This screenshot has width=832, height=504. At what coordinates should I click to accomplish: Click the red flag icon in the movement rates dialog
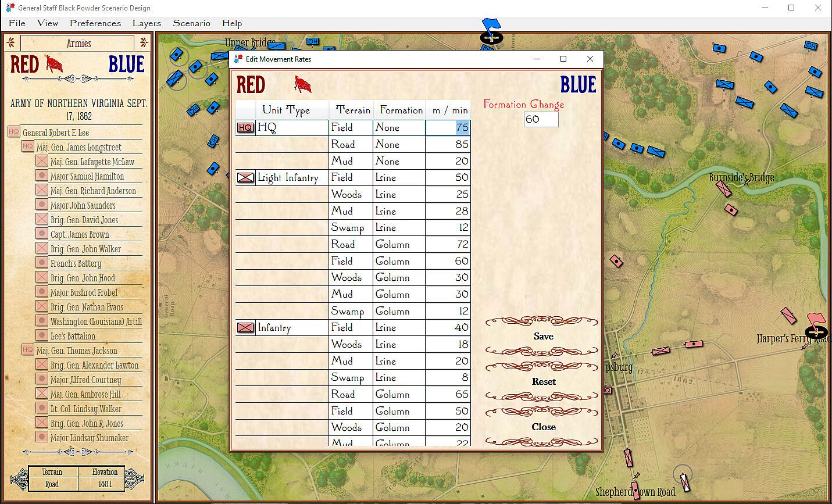tap(302, 85)
